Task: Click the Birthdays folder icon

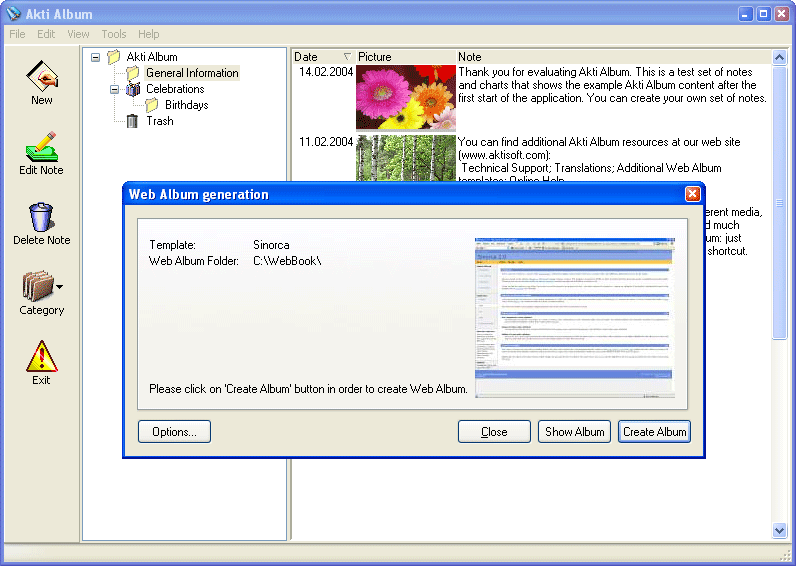Action: [152, 105]
